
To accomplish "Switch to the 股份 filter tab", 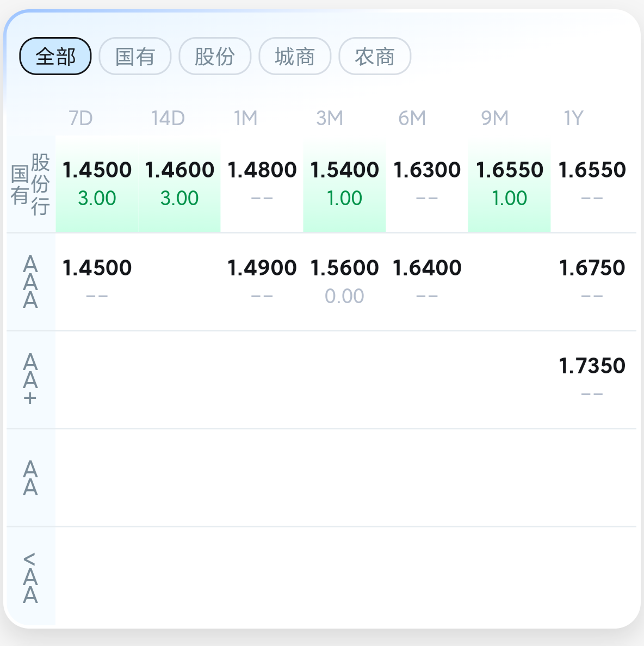I will pos(215,56).
